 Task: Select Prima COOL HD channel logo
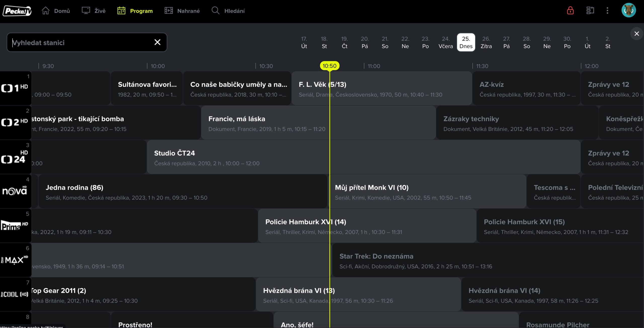(16, 294)
